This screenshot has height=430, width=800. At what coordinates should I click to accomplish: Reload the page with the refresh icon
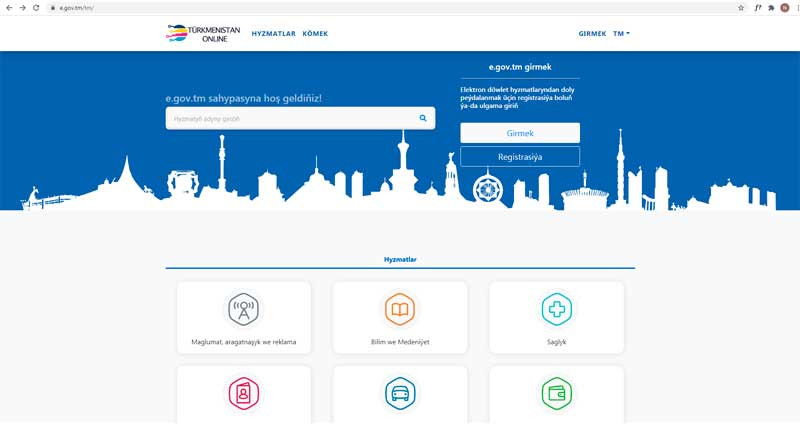36,8
